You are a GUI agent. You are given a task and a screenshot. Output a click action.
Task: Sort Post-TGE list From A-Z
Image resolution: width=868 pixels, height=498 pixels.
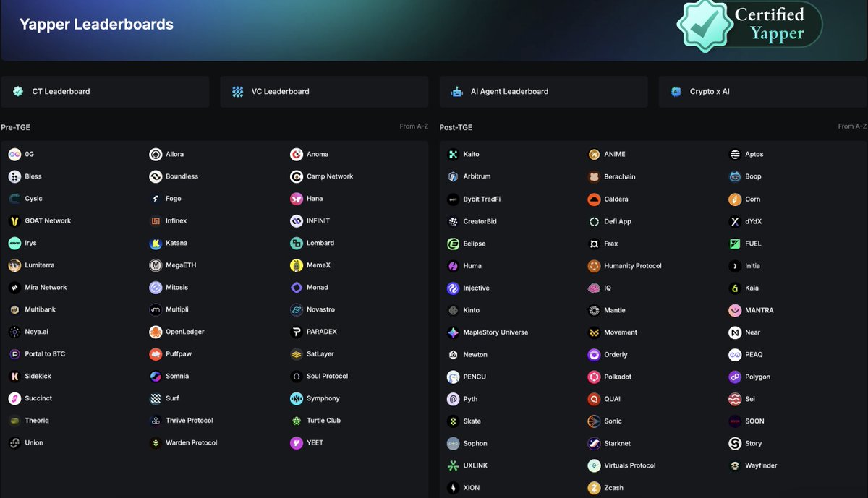[x=852, y=126]
